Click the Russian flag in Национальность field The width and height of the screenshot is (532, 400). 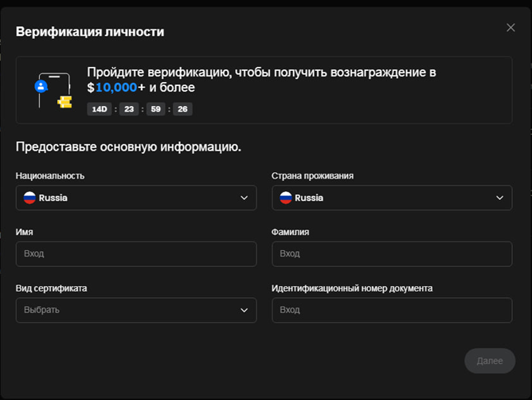tap(29, 198)
